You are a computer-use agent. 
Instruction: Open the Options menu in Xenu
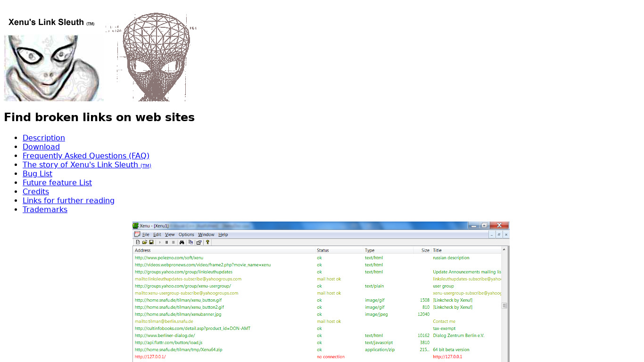pos(186,235)
